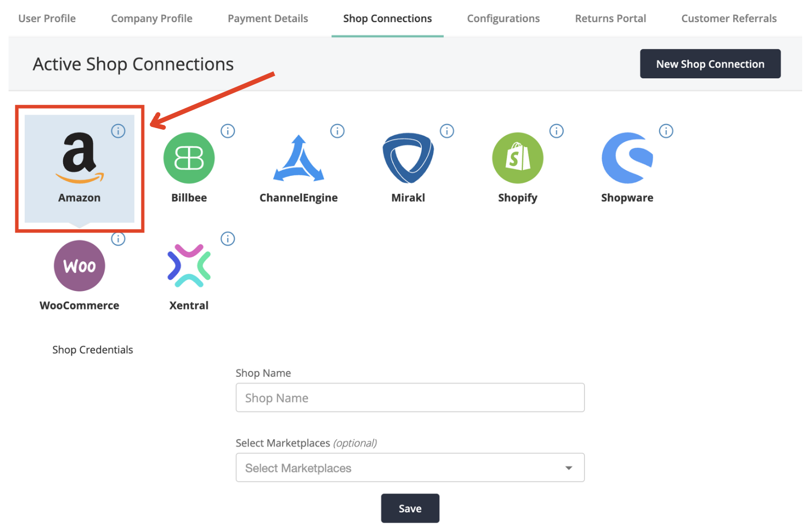Show info for Billbee connection
The image size is (812, 530).
pyautogui.click(x=228, y=131)
